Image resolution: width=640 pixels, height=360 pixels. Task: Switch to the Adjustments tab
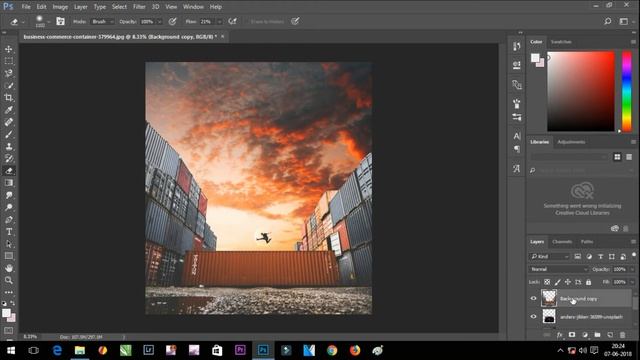click(571, 142)
